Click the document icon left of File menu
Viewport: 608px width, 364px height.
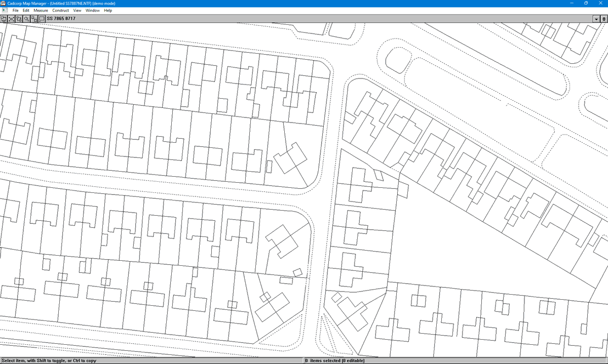click(x=5, y=10)
